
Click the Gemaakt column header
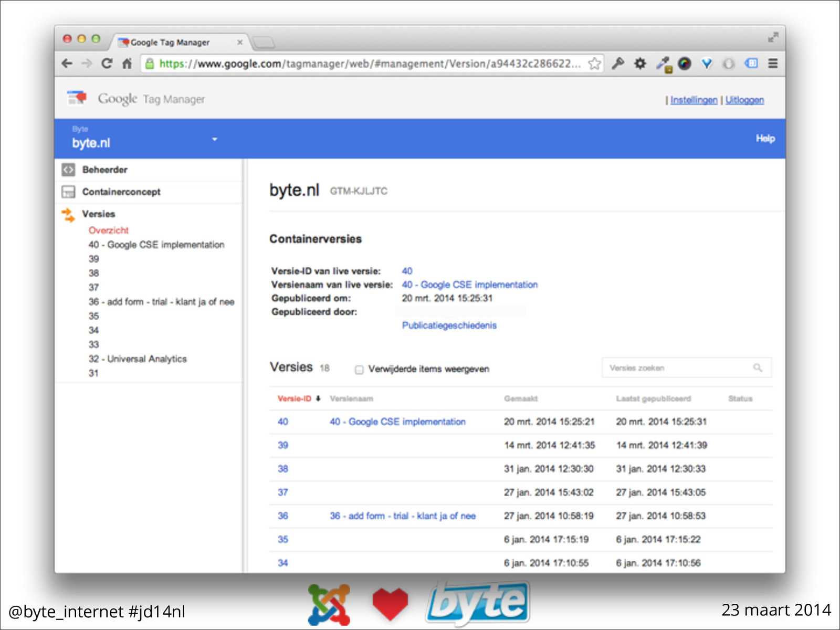click(x=521, y=398)
